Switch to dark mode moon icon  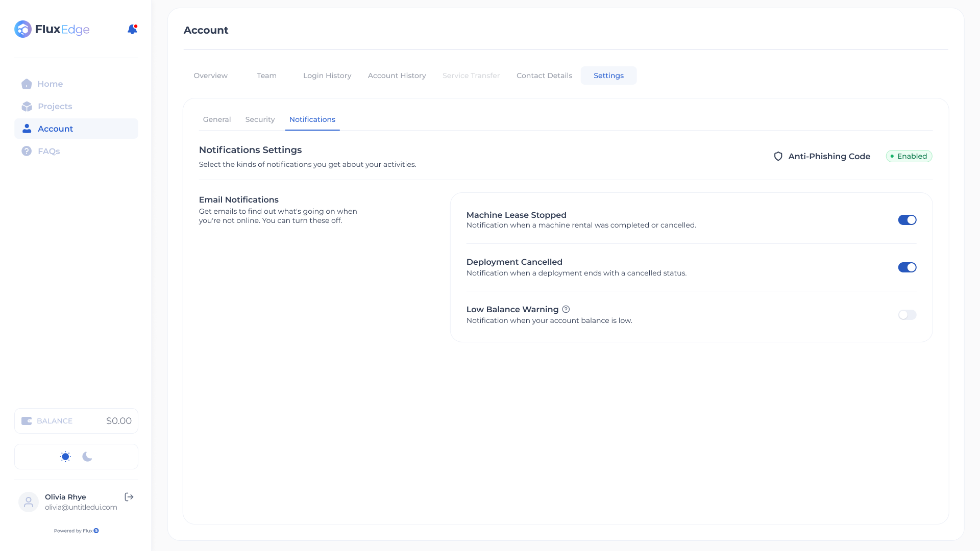tap(87, 457)
